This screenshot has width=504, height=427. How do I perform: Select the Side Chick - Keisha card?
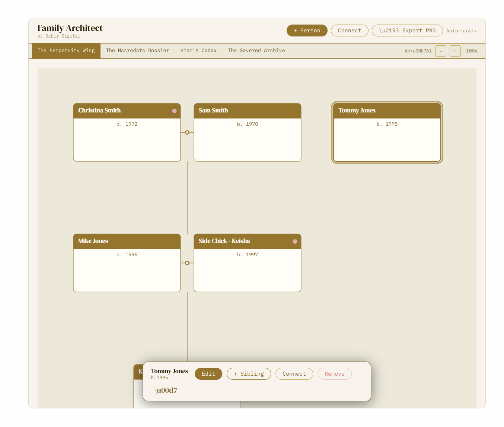pyautogui.click(x=248, y=263)
